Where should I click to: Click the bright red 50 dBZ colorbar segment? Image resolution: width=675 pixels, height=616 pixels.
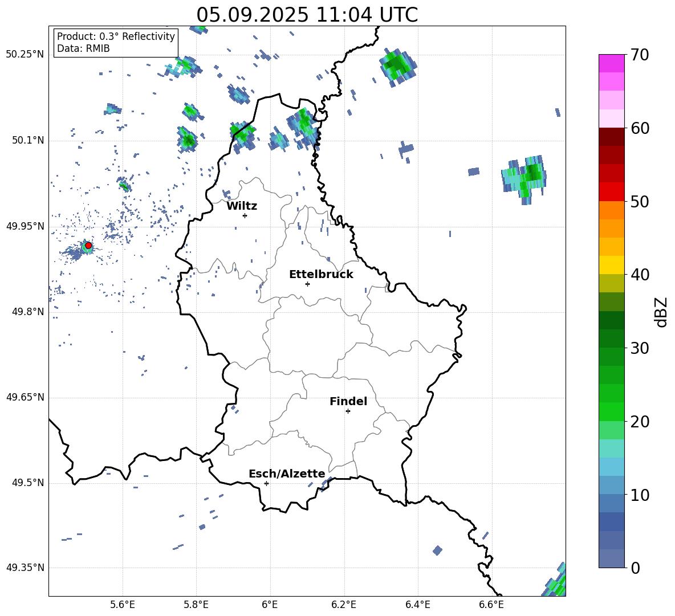pos(611,192)
